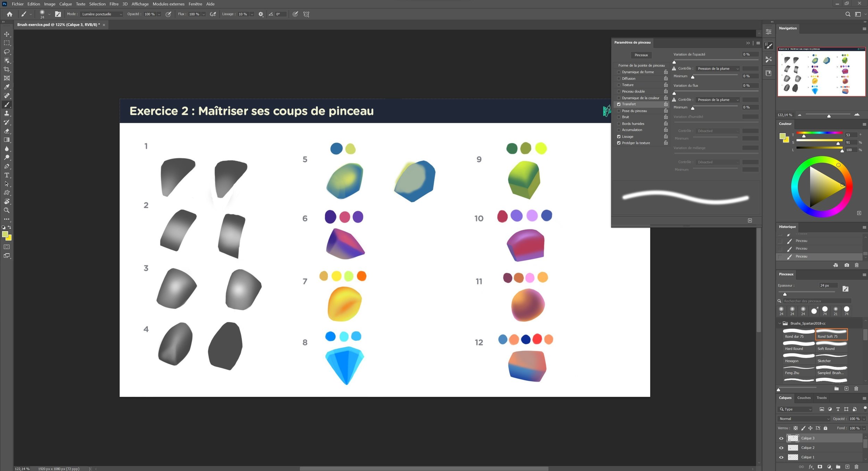Hide the Calque 2 layer

(x=781, y=448)
